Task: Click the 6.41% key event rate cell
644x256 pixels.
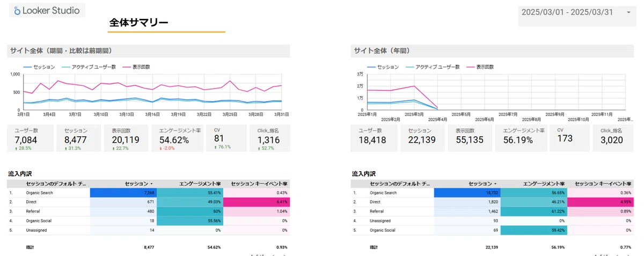Action: (x=256, y=202)
